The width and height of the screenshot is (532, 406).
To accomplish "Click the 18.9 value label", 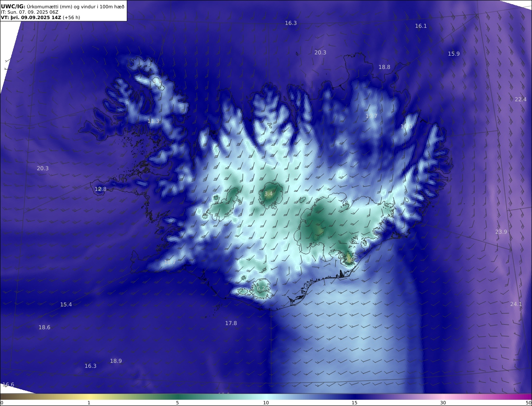I will 116,361.
